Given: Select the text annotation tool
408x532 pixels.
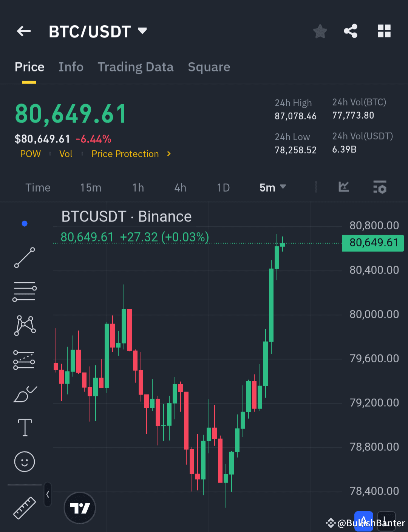Looking at the screenshot, I should (x=24, y=428).
